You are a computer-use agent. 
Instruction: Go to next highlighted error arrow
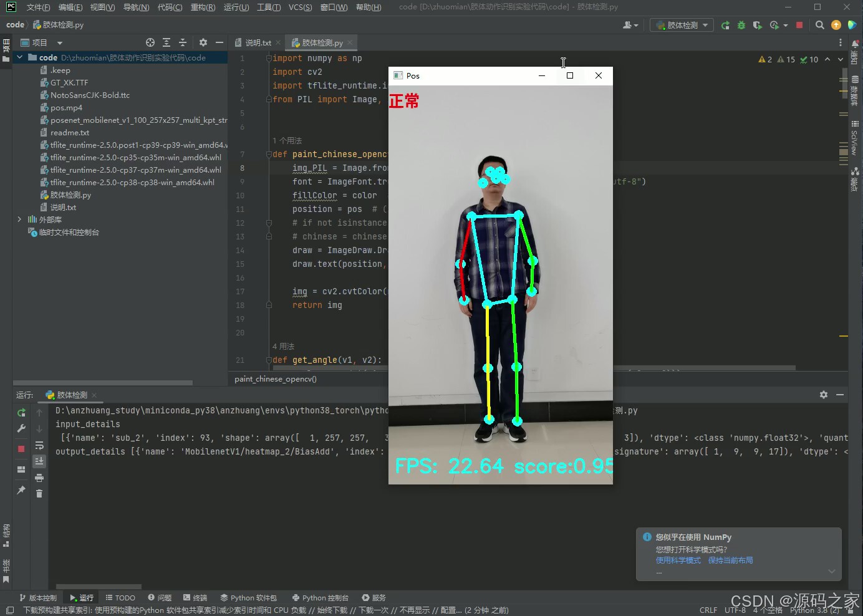tap(840, 59)
